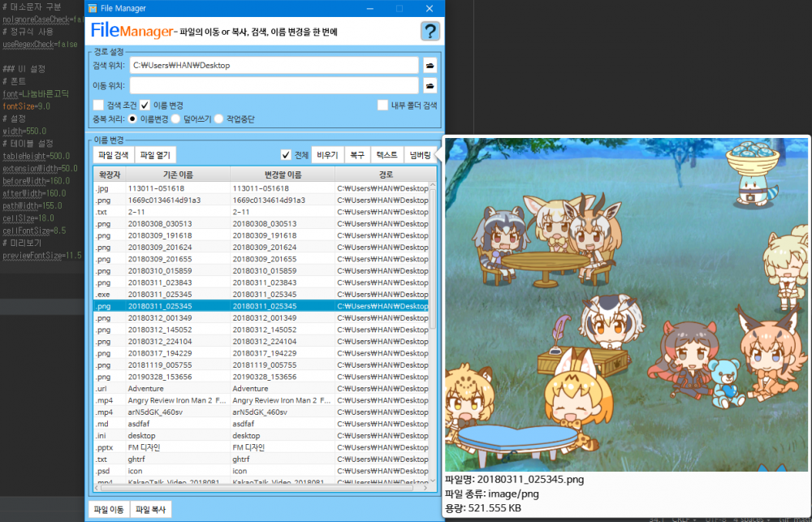Toggle the 전체 select-all checkbox
Screen dimensions: 812x522
(286, 154)
